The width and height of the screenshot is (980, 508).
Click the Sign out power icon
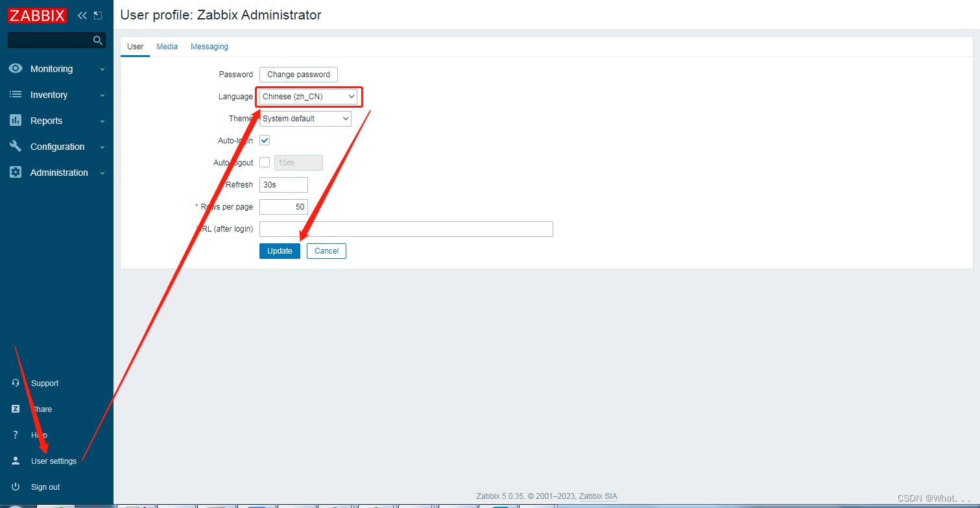coord(16,487)
